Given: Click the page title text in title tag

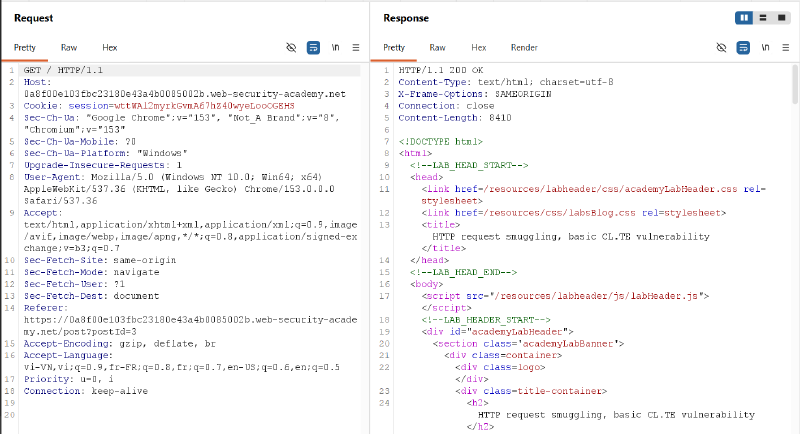Looking at the screenshot, I should [x=571, y=237].
